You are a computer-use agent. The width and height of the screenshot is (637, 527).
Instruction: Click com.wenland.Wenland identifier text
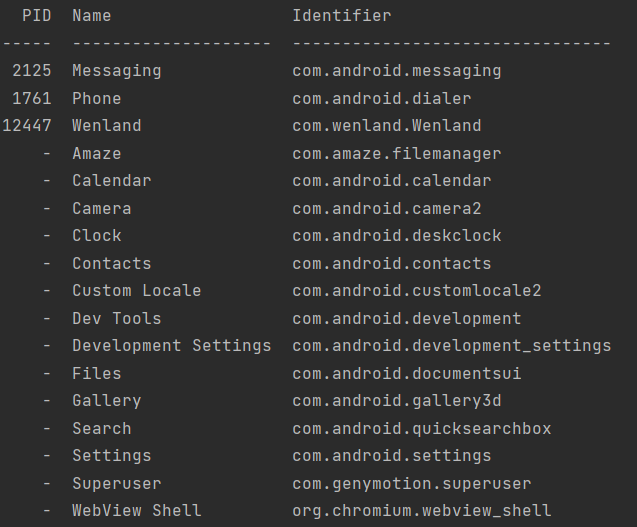point(387,126)
